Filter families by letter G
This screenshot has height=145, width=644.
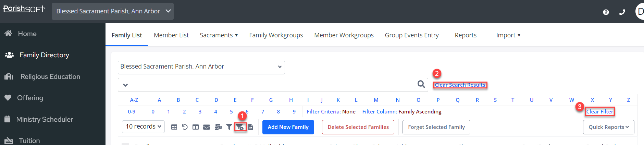[271, 100]
